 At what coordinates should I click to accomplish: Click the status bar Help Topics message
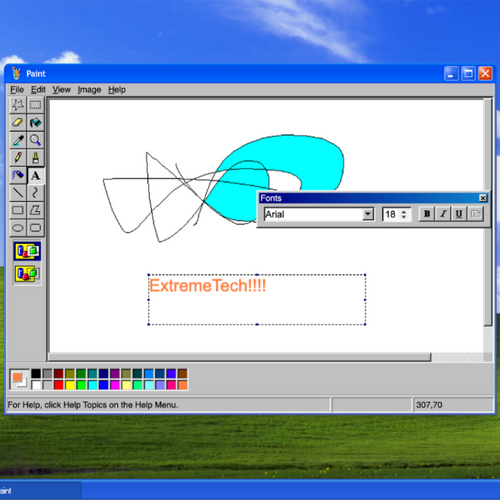click(93, 405)
